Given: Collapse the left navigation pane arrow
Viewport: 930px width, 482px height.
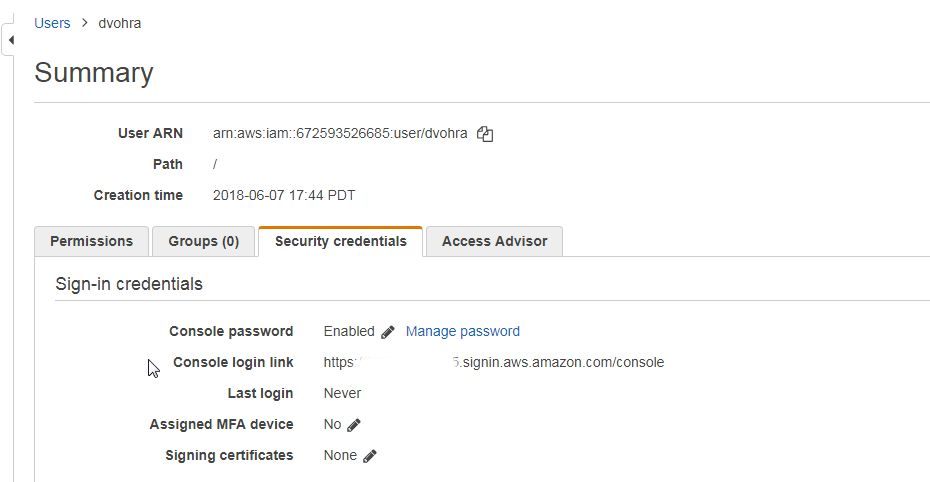Looking at the screenshot, I should point(10,40).
